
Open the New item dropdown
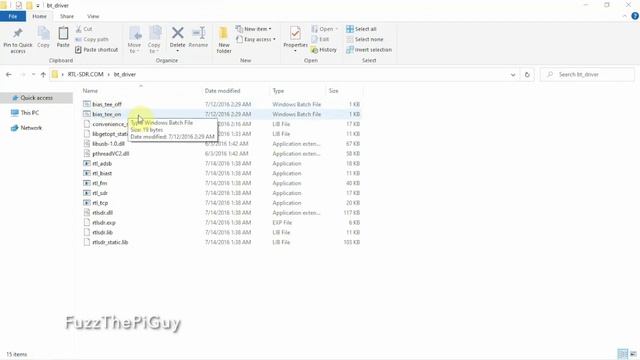click(253, 29)
